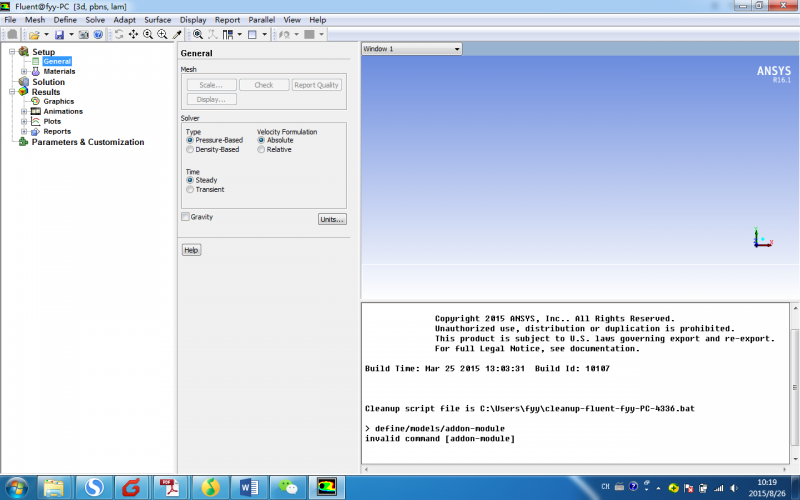Select the zoom out magnifier tool
This screenshot has height=500, width=800.
pos(148,34)
